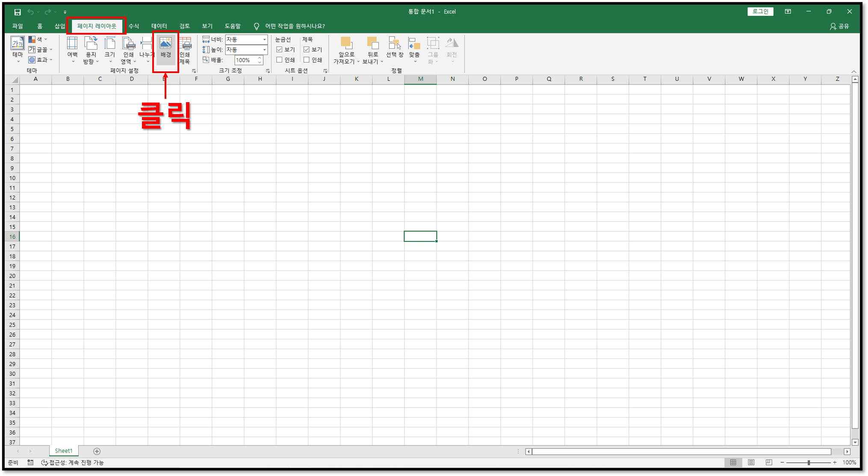
Task: Click the Undo icon in title bar
Action: coord(31,12)
